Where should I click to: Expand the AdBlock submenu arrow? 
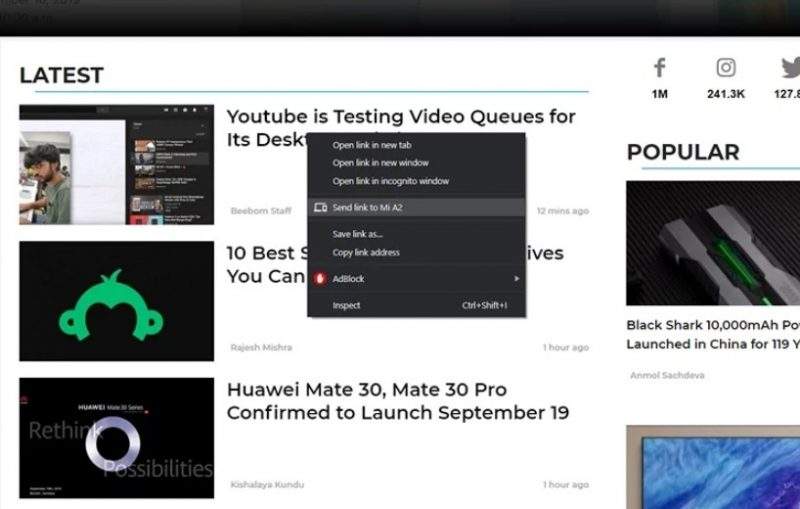pos(516,278)
